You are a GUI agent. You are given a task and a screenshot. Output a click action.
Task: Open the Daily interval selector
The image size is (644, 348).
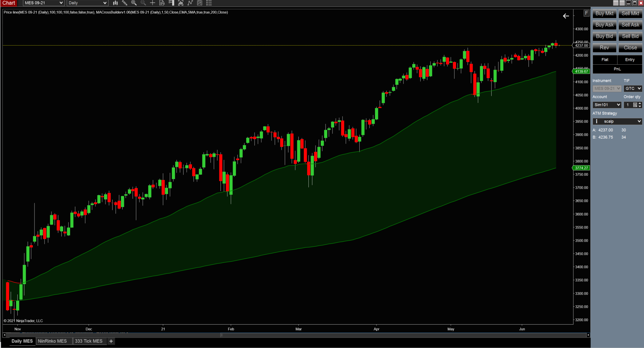87,3
